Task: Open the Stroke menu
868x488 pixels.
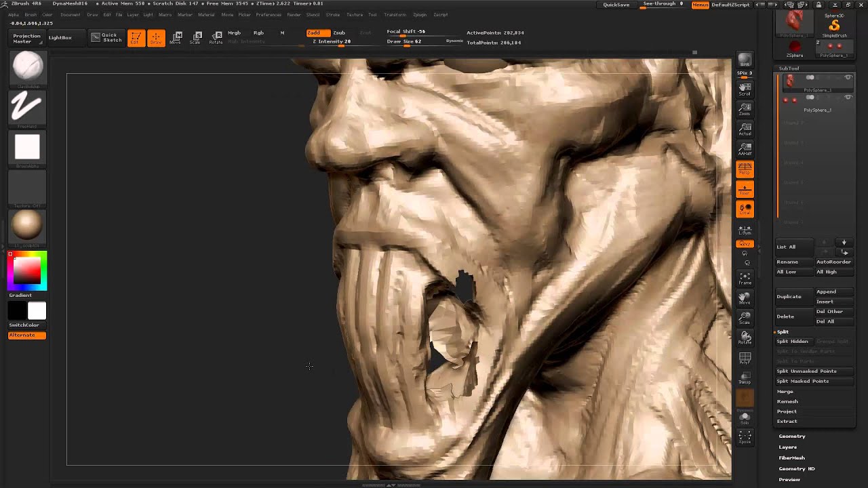Action: pos(333,14)
